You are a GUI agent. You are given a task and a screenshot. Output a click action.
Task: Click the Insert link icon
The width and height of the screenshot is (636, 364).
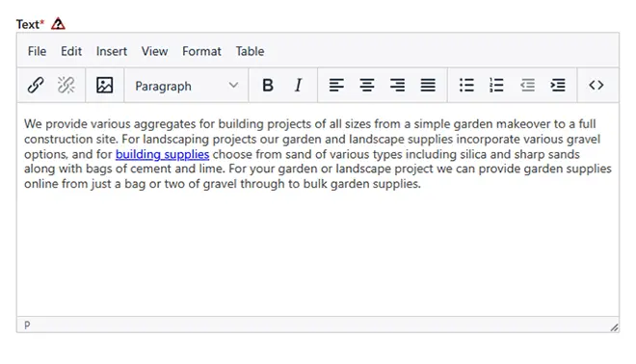point(36,86)
